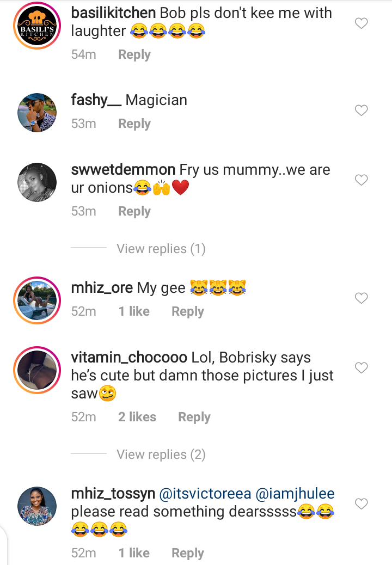Viewport: 392px width, 565px height.
Task: Open the @iamjhulee mention link
Action: tap(296, 494)
